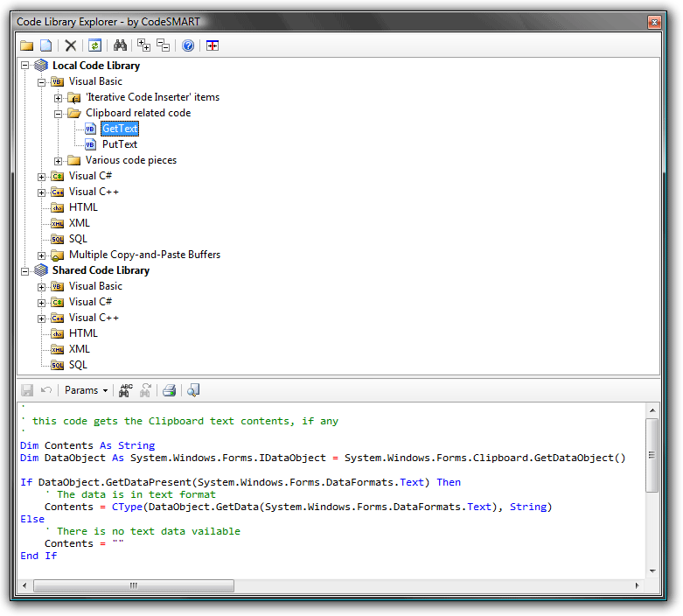The image size is (683, 616).
Task: Click the new folder toolbar icon
Action: [27, 45]
